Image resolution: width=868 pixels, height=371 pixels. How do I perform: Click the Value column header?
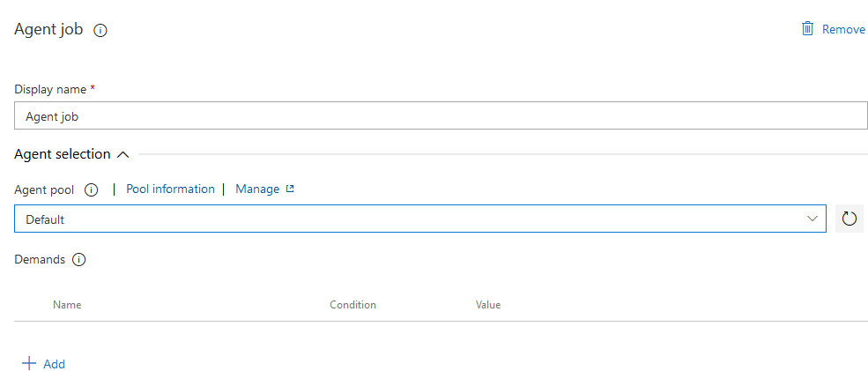488,305
